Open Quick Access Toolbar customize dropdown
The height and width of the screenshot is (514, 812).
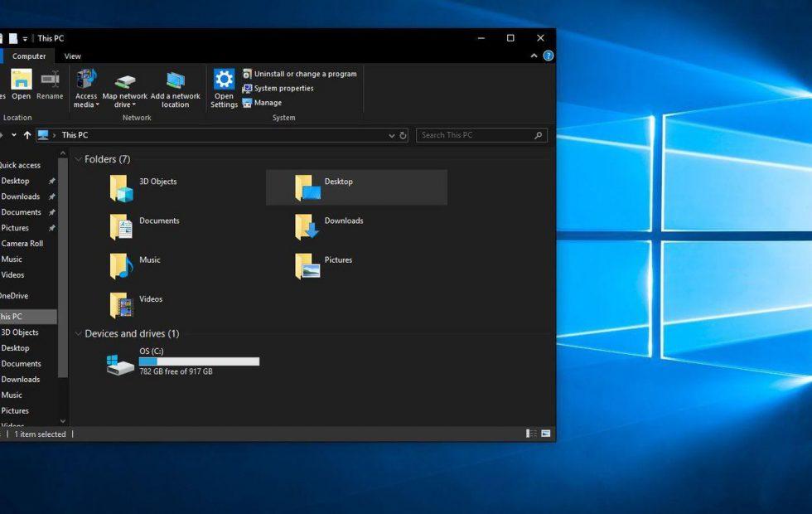pyautogui.click(x=25, y=39)
